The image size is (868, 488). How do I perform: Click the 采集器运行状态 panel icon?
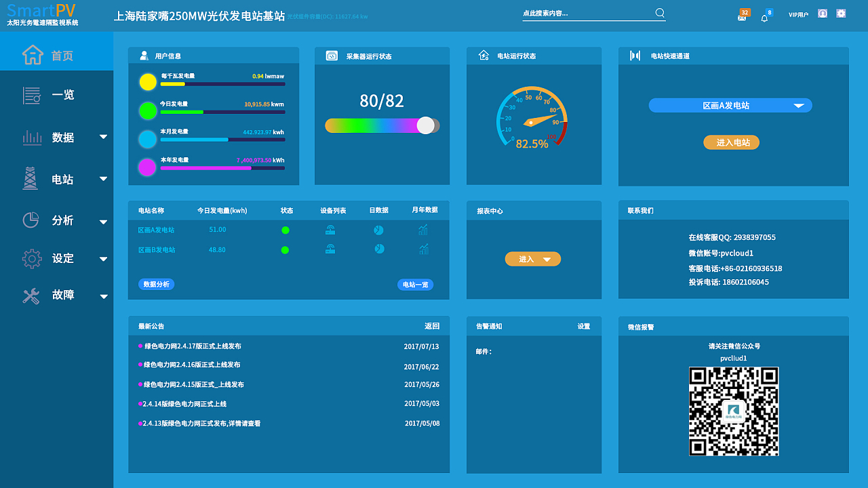[332, 56]
